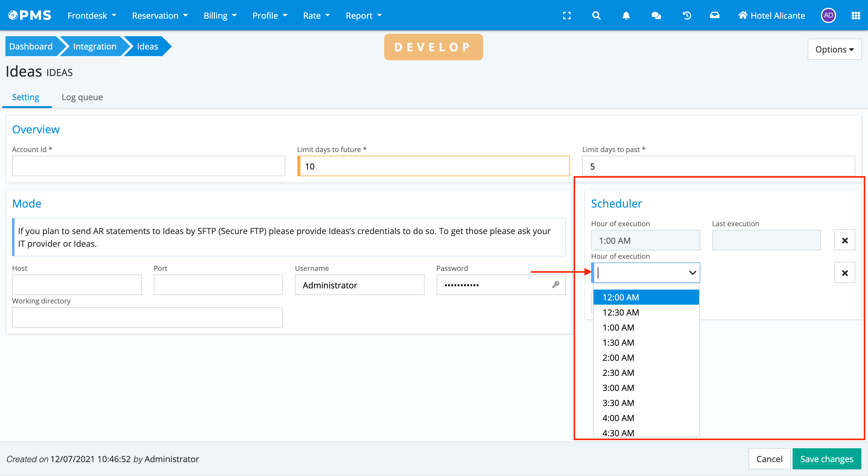Image resolution: width=868 pixels, height=476 pixels.
Task: Open the Options dropdown
Action: 834,49
